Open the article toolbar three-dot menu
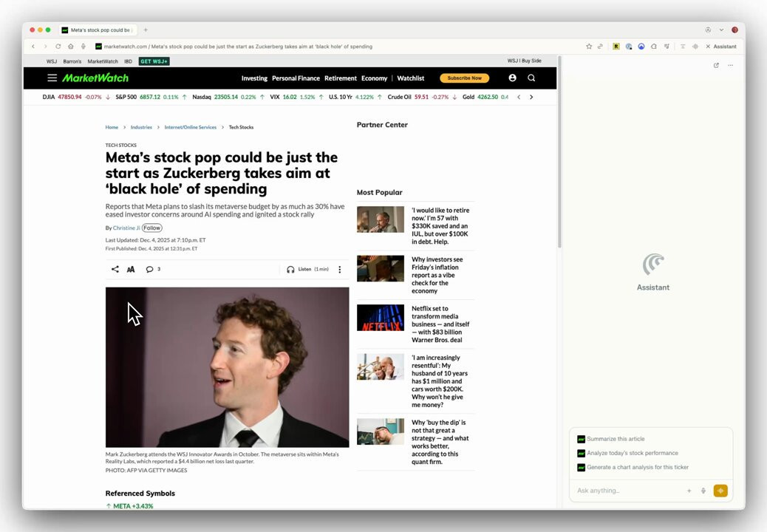Image resolution: width=767 pixels, height=532 pixels. [x=339, y=270]
